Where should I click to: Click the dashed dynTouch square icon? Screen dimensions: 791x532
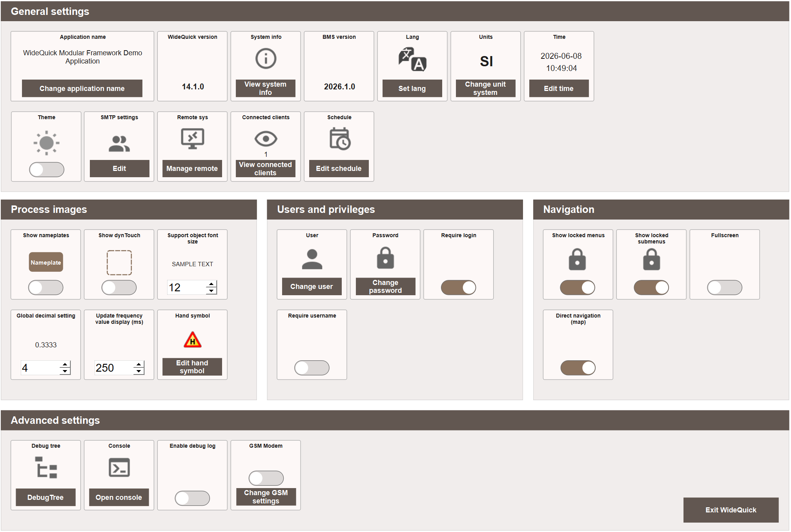(x=119, y=262)
